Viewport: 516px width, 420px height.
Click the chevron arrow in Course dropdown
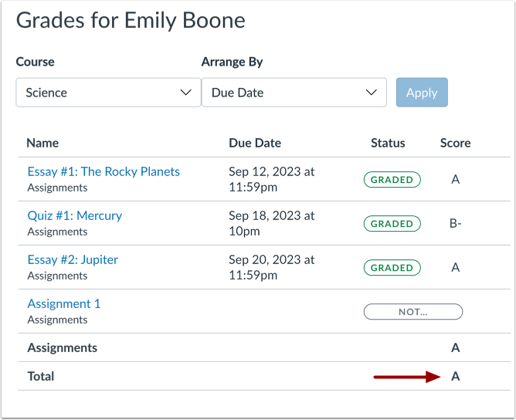click(x=185, y=93)
